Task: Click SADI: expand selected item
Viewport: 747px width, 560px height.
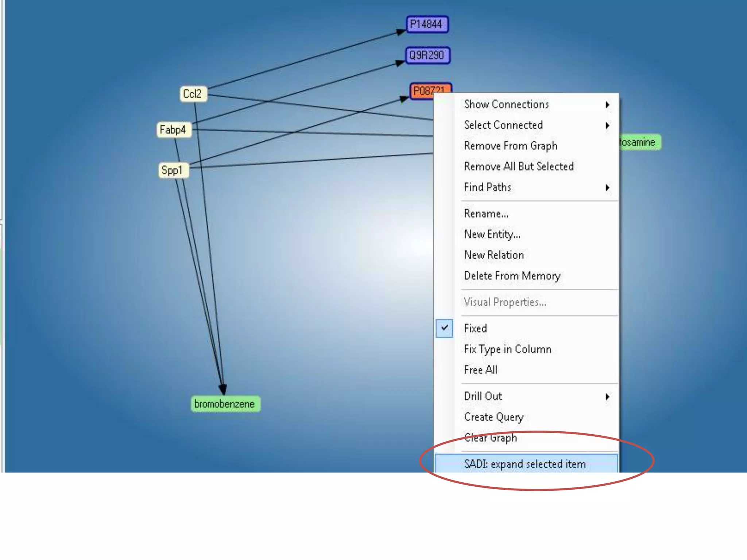Action: point(525,464)
